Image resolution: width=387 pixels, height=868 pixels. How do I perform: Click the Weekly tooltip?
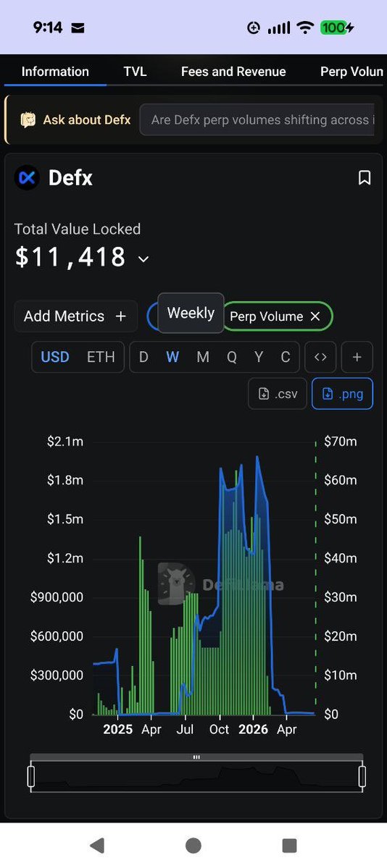pos(191,313)
